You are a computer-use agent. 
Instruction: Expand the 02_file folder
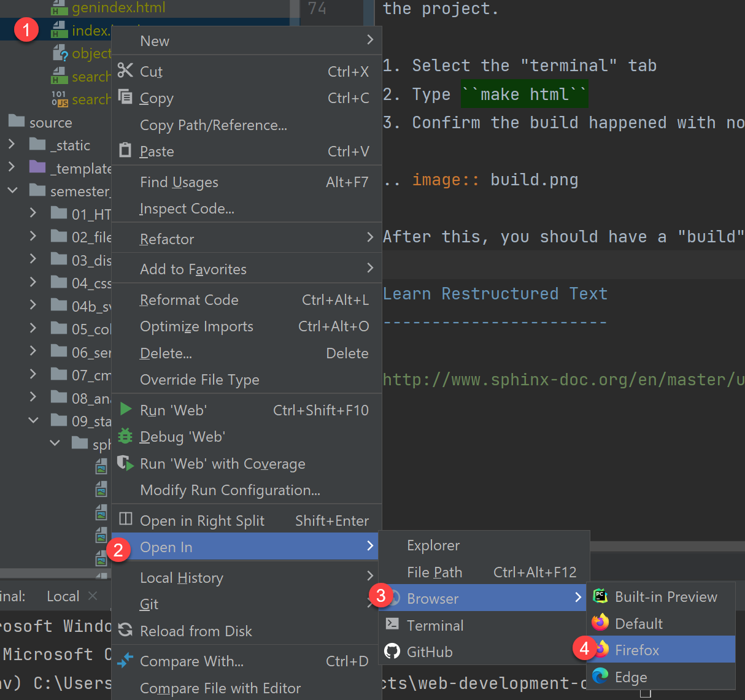[x=33, y=236]
